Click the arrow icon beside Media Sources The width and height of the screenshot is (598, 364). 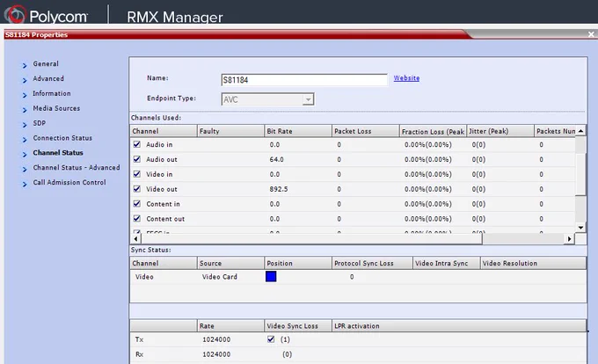click(x=25, y=110)
